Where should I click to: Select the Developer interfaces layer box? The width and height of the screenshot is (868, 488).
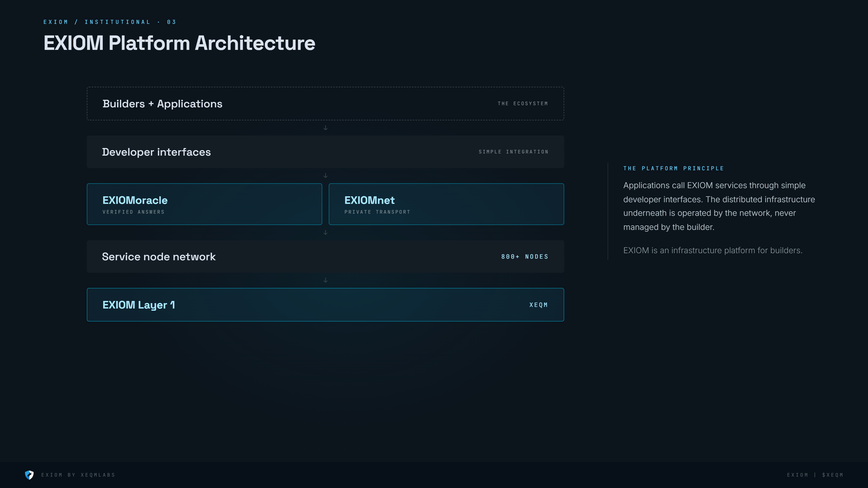pos(325,152)
